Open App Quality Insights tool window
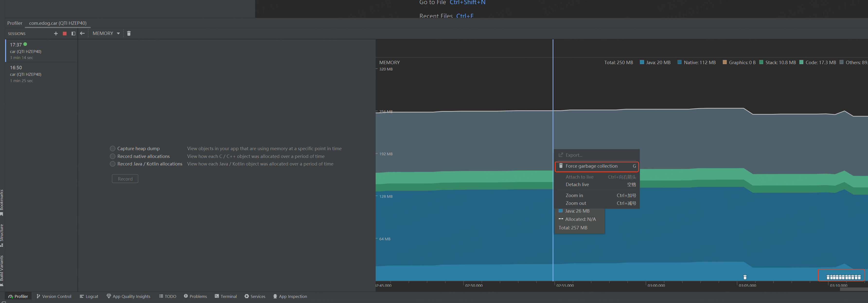Image resolution: width=868 pixels, height=303 pixels. 128,296
